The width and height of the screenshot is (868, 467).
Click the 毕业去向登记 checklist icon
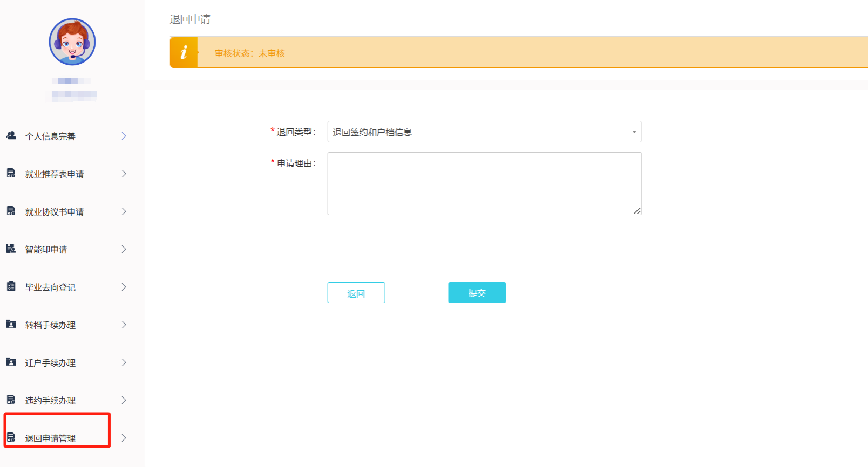coord(11,286)
